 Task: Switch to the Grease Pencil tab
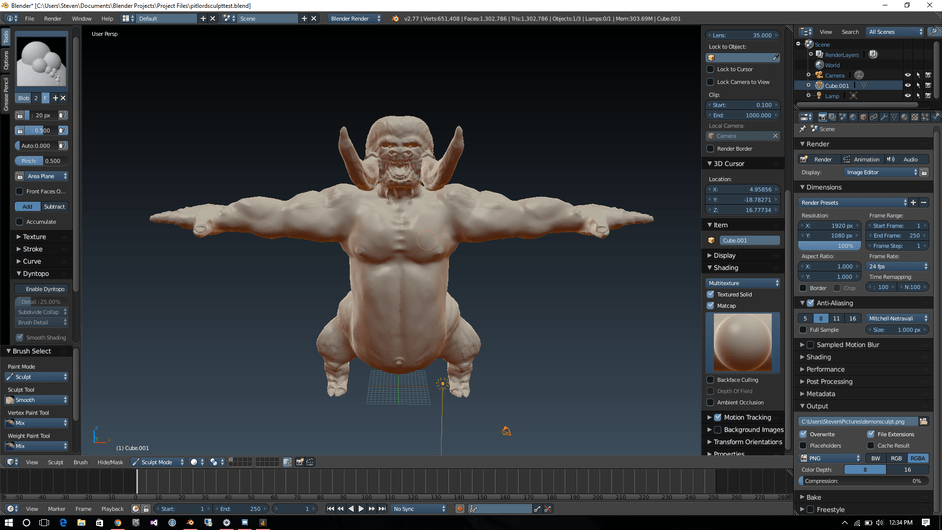pos(5,93)
